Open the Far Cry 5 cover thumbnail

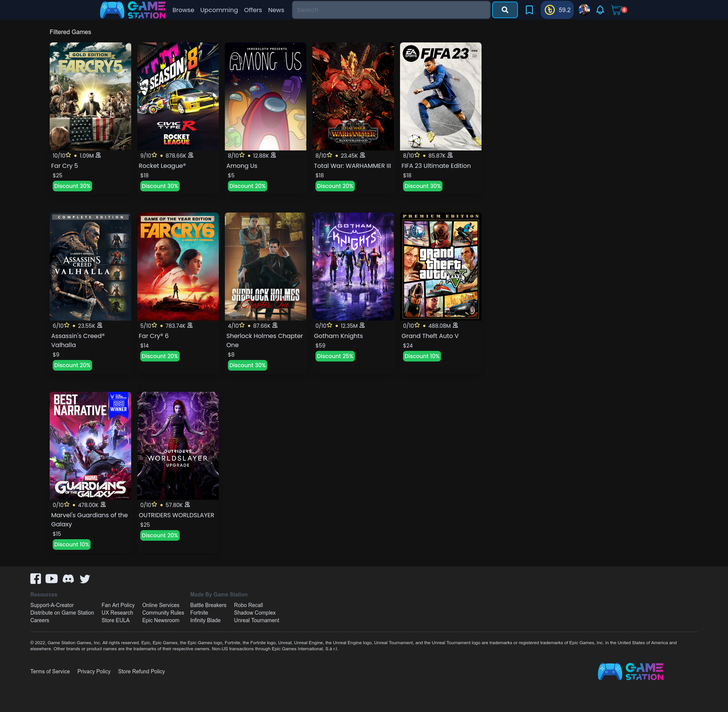tap(90, 96)
